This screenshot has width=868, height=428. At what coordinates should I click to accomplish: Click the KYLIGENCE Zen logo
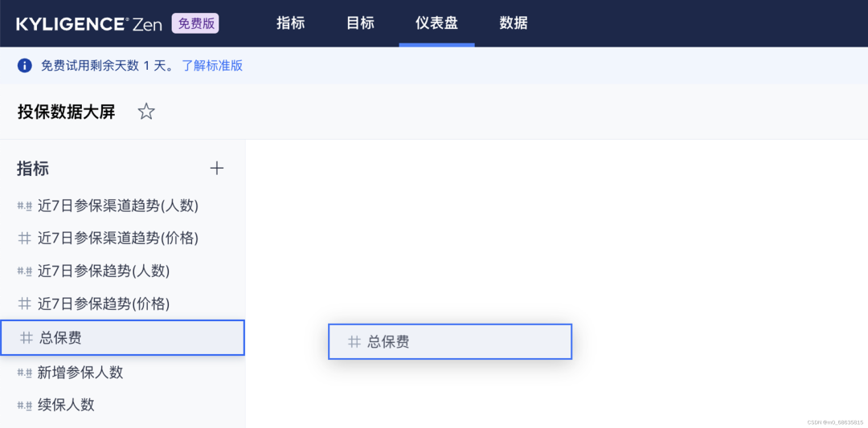click(88, 23)
